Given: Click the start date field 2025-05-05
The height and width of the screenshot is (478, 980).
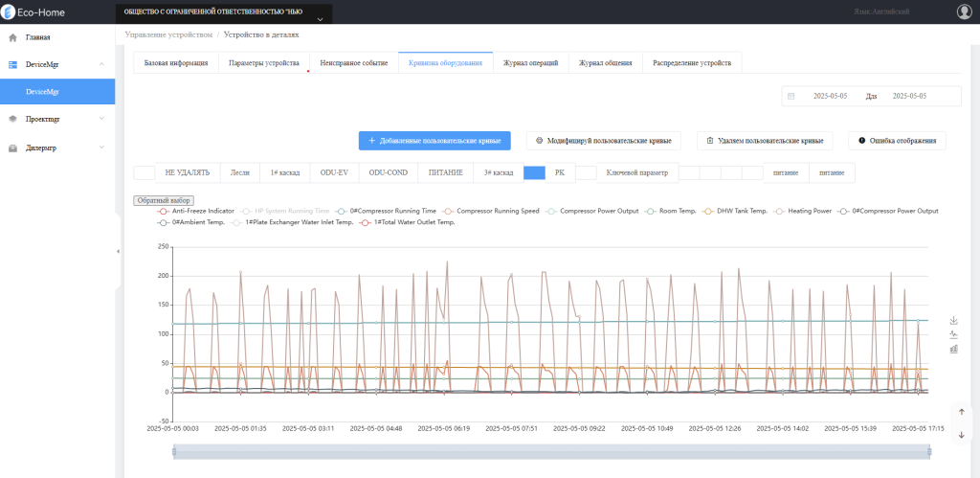Looking at the screenshot, I should (x=830, y=97).
